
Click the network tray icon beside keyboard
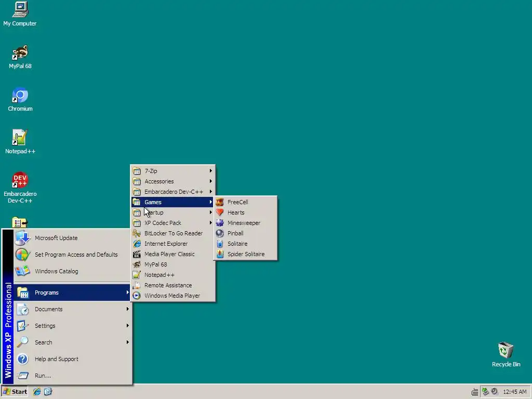485,392
